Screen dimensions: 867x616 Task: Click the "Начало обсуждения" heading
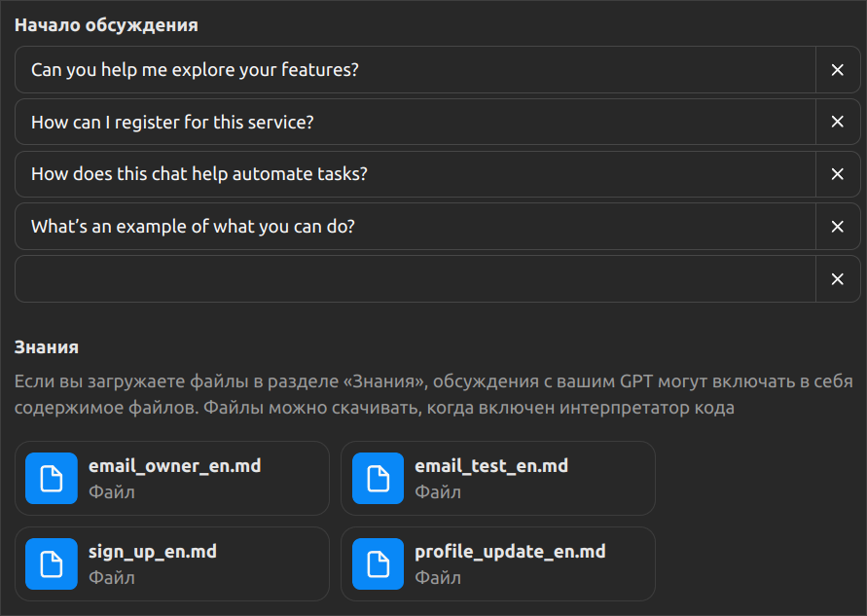(x=106, y=25)
